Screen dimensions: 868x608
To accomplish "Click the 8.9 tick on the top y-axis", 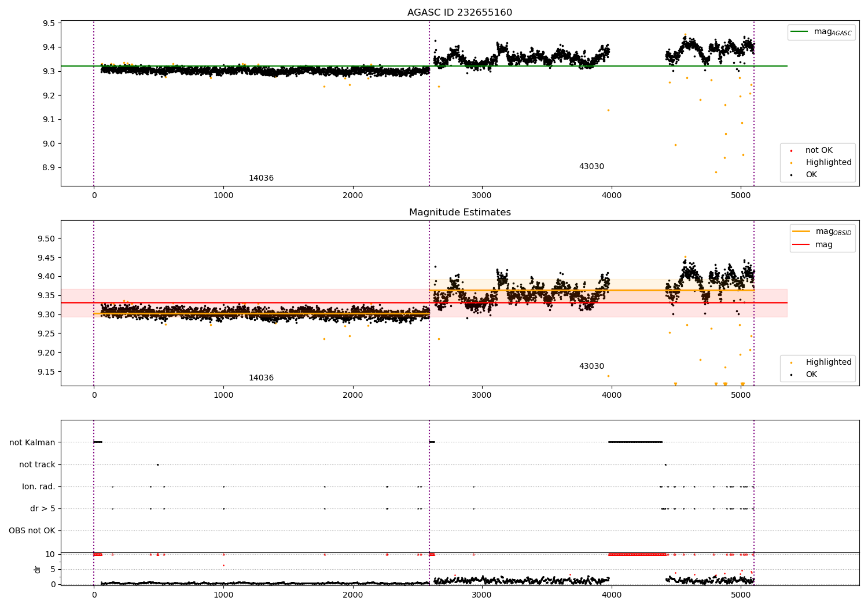I will (x=49, y=168).
